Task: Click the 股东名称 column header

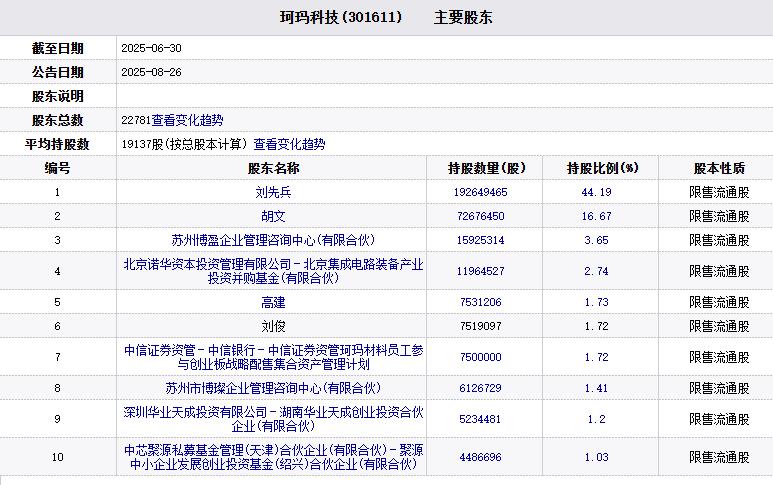Action: coord(273,168)
